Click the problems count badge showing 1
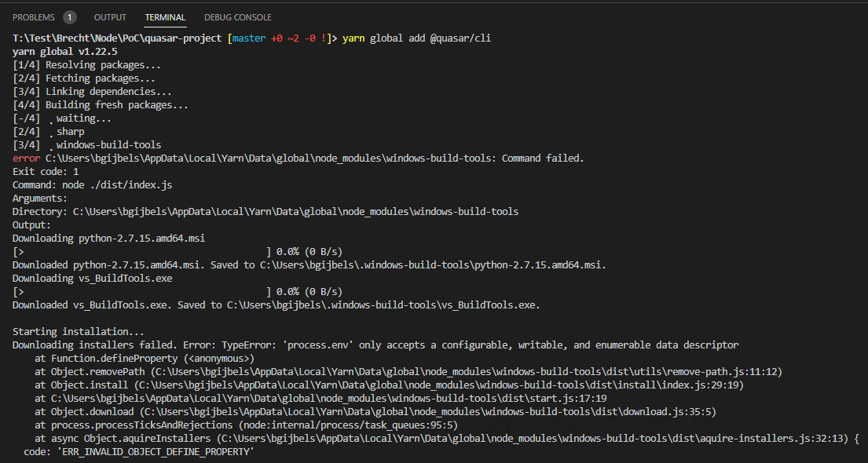Image resolution: width=868 pixels, height=463 pixels. (x=70, y=17)
